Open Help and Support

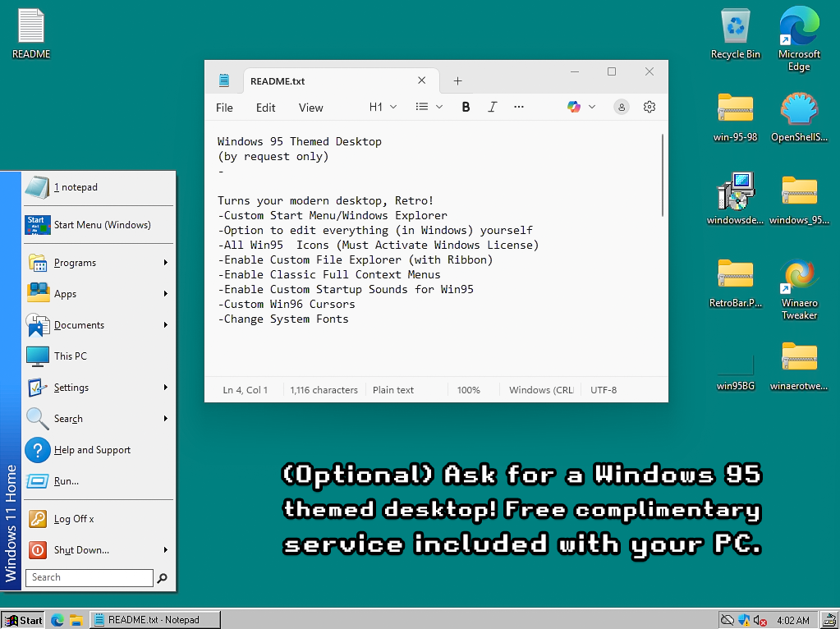[99, 450]
